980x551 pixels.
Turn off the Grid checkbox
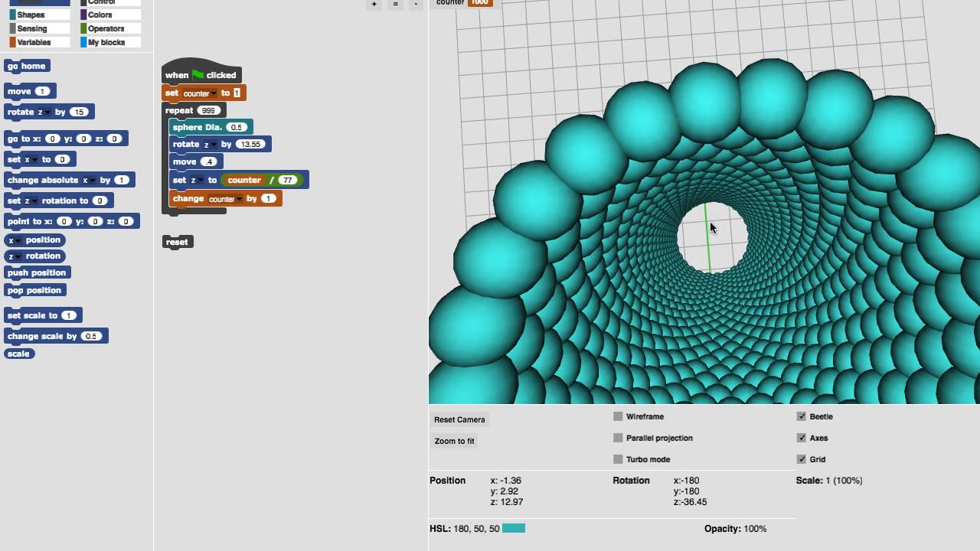coord(802,460)
